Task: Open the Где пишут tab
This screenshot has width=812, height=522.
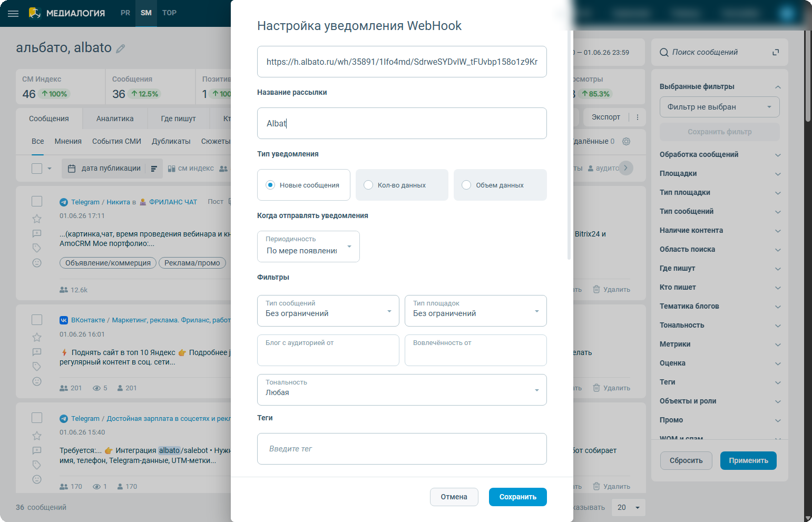Action: [178, 119]
